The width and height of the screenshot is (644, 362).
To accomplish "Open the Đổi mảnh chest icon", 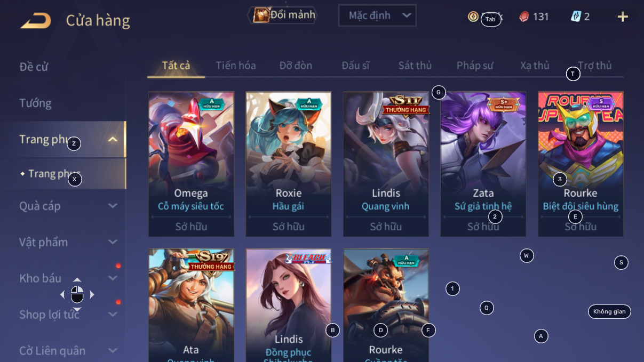I will 261,15.
